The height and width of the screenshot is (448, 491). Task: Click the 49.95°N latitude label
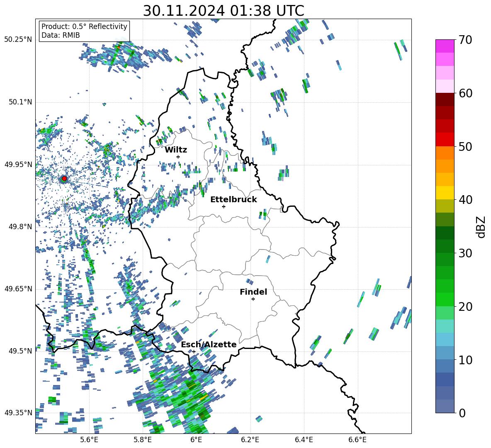[18, 164]
